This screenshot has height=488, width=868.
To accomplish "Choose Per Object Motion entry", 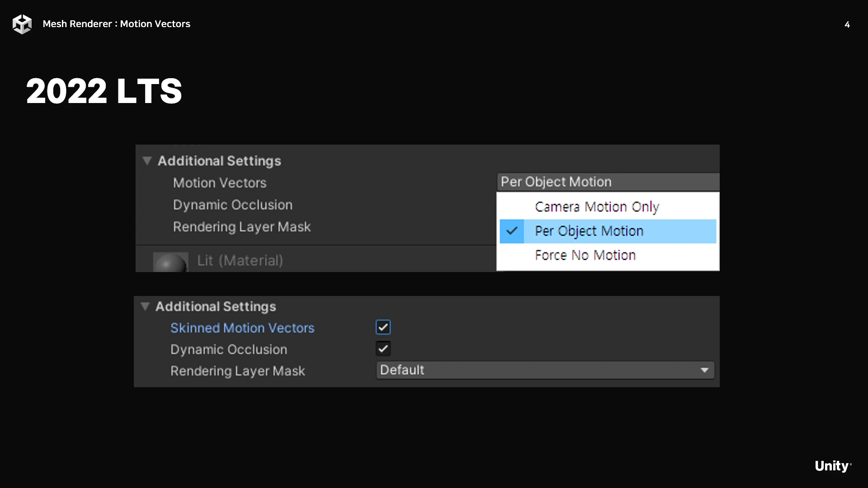I will (x=589, y=231).
